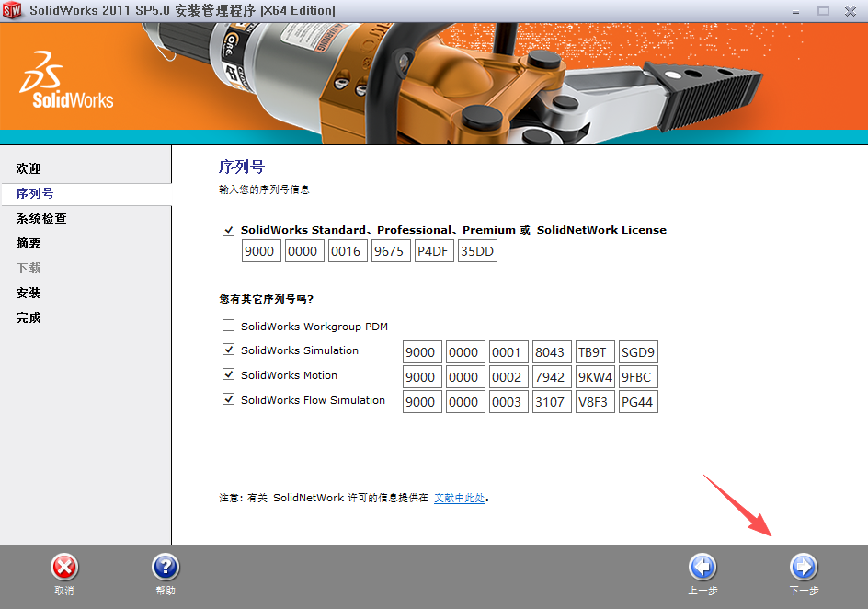Click Motion serial field 9KW4
Image resolution: width=868 pixels, height=609 pixels.
coord(595,377)
